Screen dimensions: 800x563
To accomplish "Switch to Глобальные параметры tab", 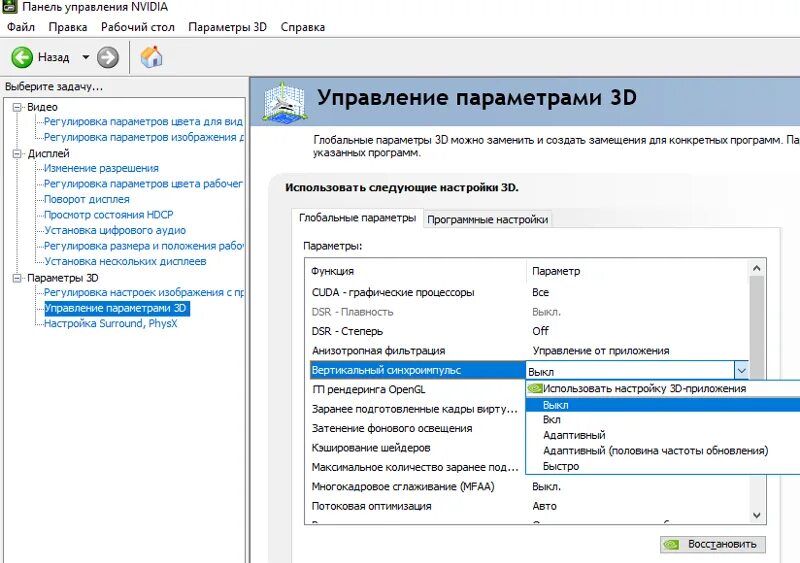I will coord(357,218).
